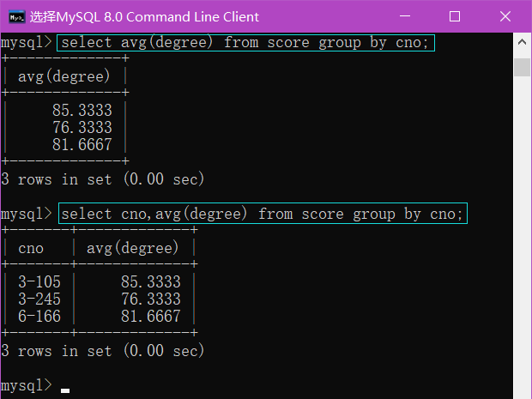
Task: Click the 85.3333 value in first table
Action: (82, 111)
